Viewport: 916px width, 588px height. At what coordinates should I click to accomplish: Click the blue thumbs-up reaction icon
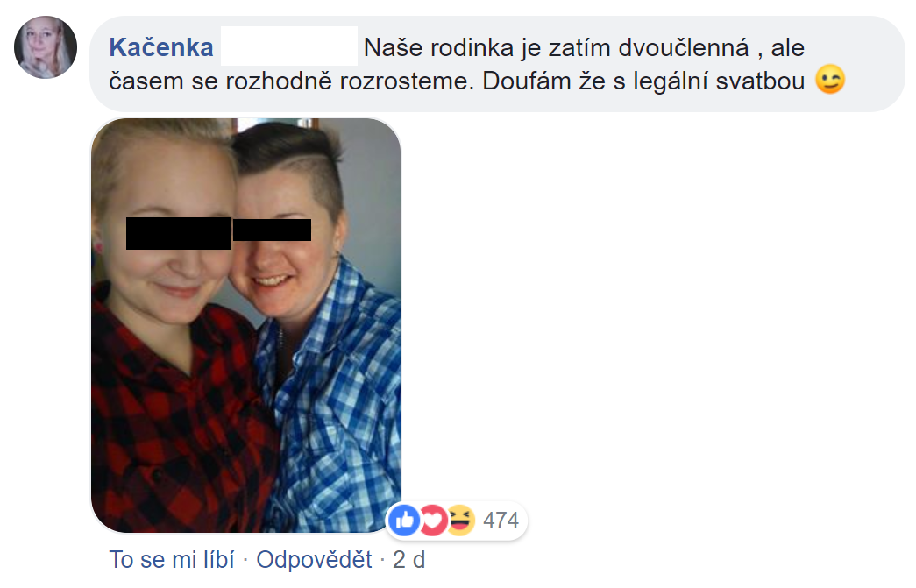pyautogui.click(x=404, y=520)
